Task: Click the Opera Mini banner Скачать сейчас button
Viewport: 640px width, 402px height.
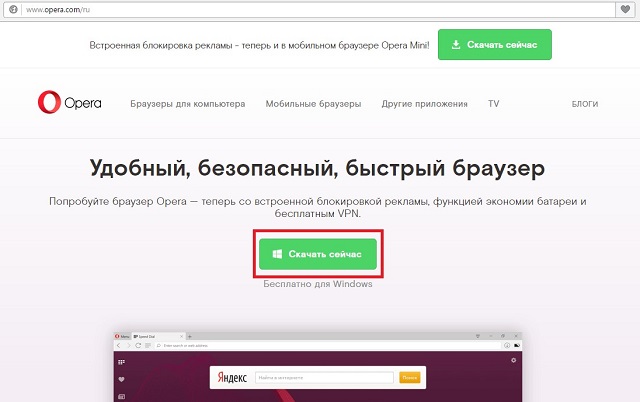Action: pyautogui.click(x=495, y=44)
